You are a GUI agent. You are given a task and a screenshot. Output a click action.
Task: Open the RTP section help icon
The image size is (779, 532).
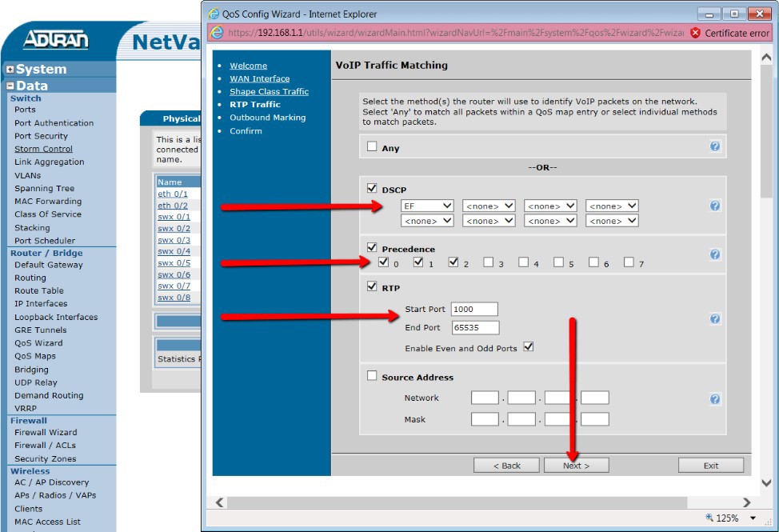tap(715, 318)
